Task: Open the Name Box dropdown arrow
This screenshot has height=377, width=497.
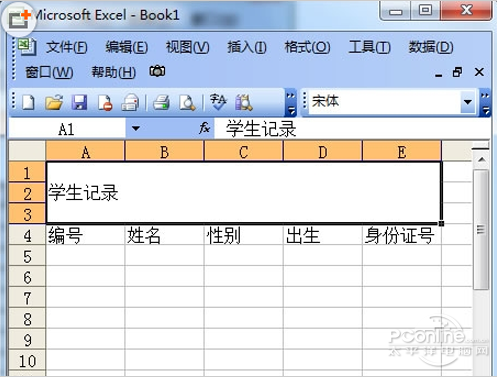Action: (136, 128)
